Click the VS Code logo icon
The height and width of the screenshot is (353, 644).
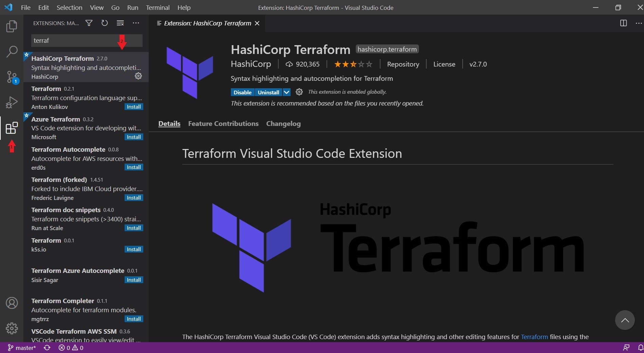click(8, 7)
